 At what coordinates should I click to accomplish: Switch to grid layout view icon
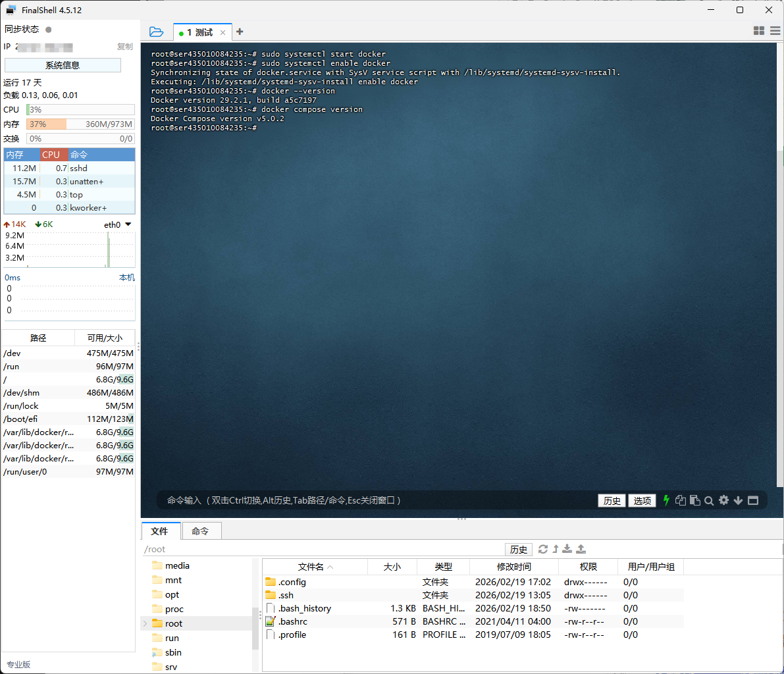point(758,31)
